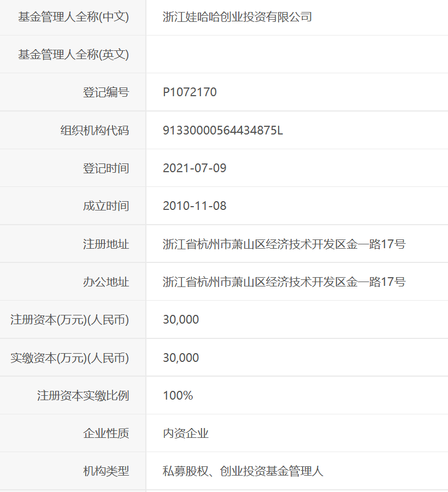Select the 30,000 value for 实缴资本

[x=181, y=358]
